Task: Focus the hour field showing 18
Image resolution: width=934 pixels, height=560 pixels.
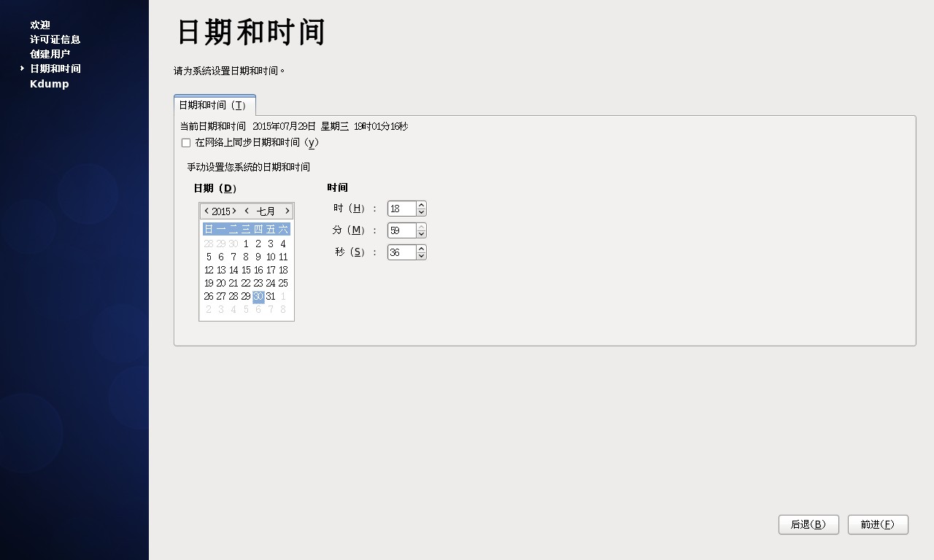Action: 402,209
